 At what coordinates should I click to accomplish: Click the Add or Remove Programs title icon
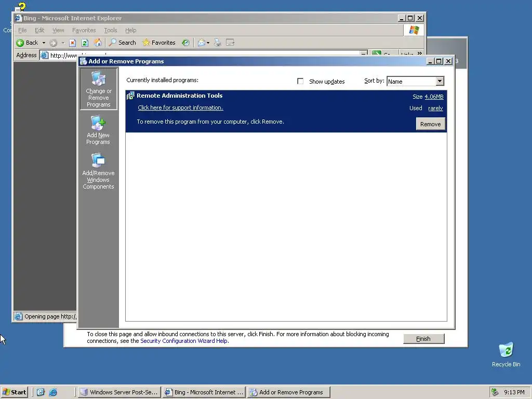(84, 61)
